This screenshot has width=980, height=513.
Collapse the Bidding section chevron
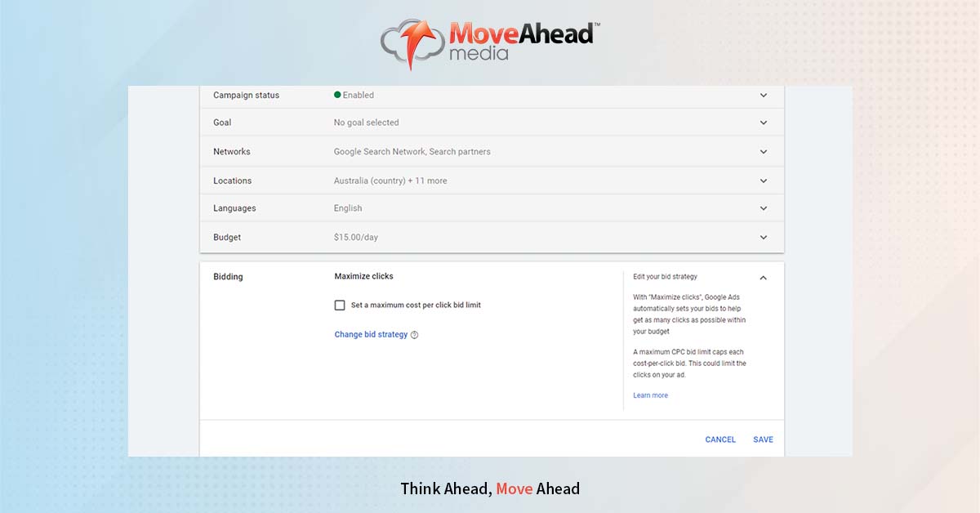click(x=764, y=278)
